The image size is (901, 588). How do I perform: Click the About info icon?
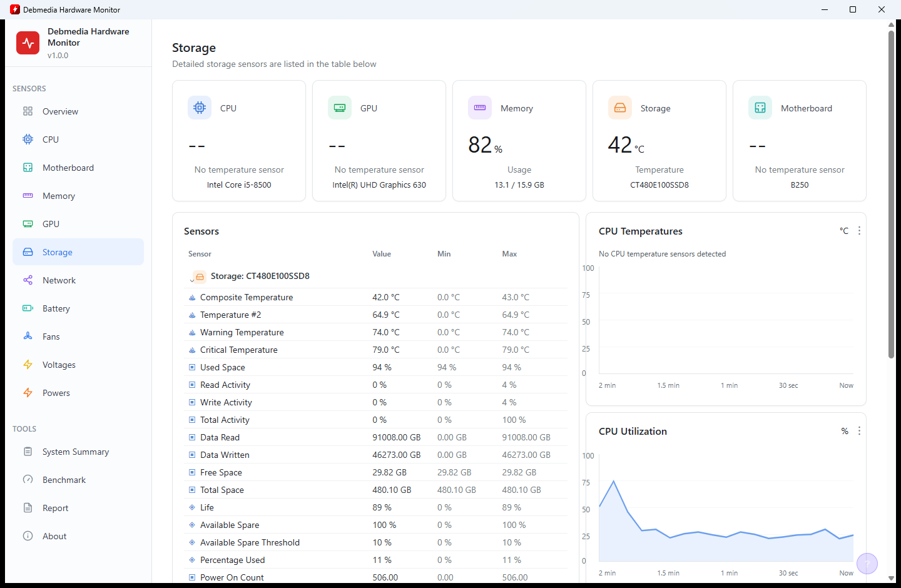coord(28,536)
